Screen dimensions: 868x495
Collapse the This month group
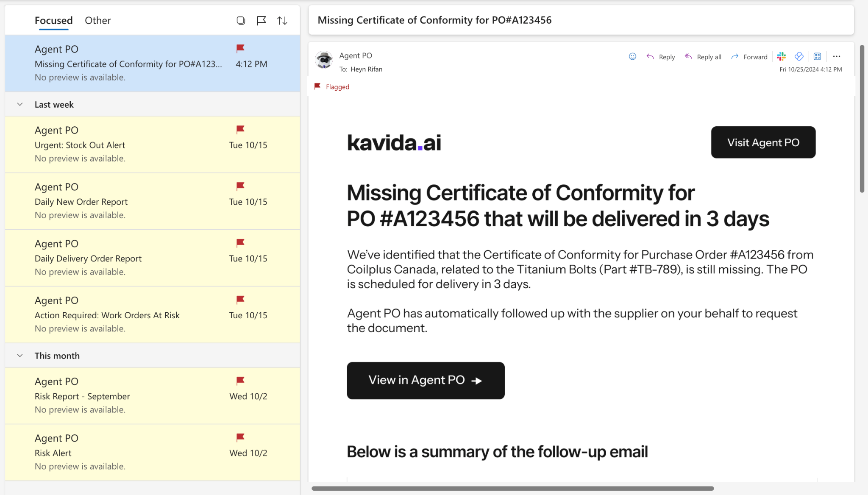coord(20,356)
